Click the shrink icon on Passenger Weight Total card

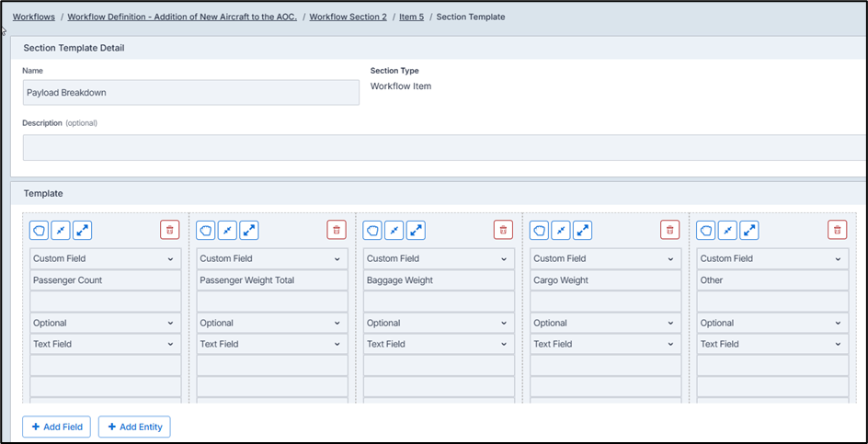click(x=227, y=231)
